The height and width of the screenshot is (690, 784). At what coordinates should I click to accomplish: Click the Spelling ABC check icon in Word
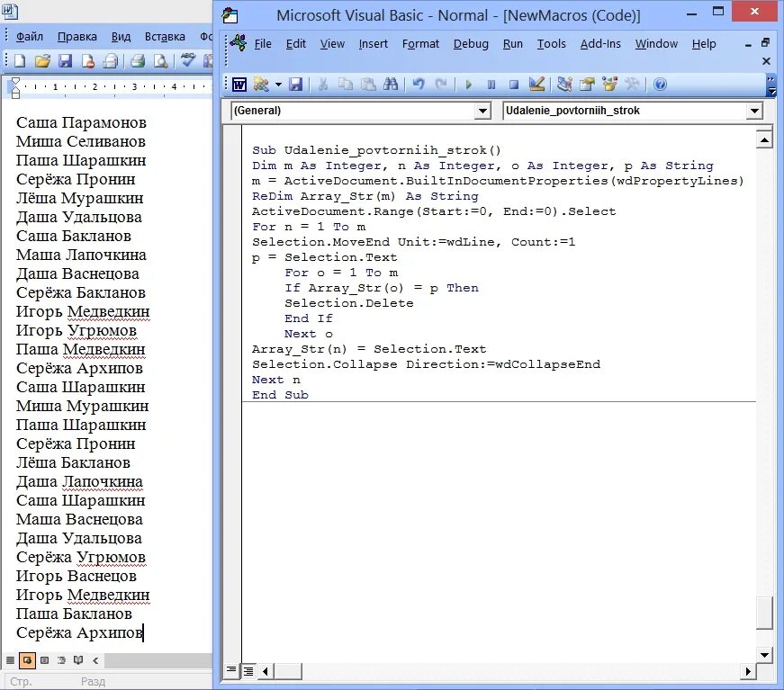[x=188, y=60]
